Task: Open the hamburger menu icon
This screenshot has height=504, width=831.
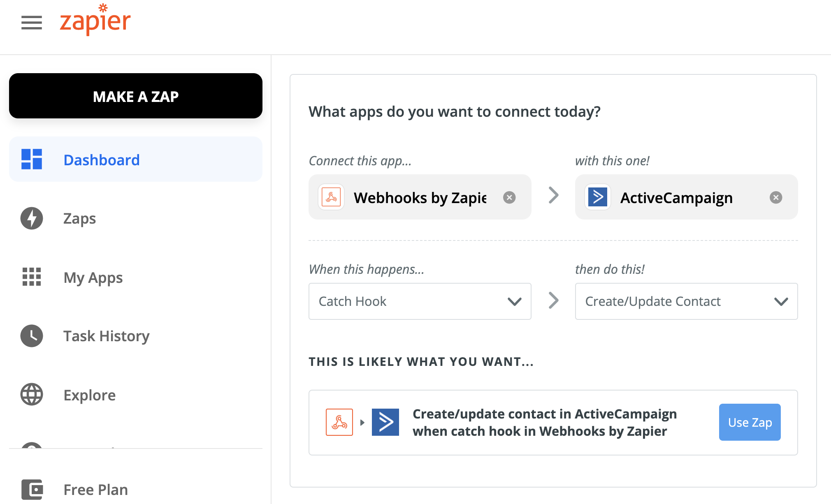Action: pos(32,23)
